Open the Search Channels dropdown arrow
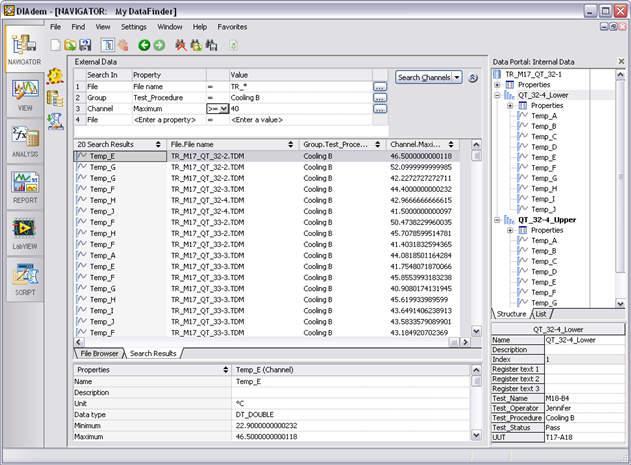The width and height of the screenshot is (631, 465). click(456, 77)
